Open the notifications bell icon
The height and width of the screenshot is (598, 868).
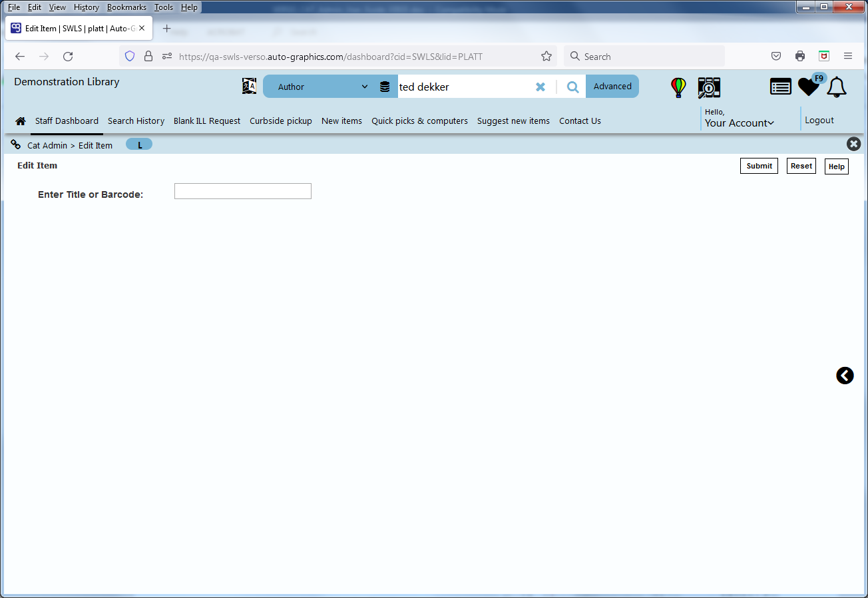[x=837, y=87]
